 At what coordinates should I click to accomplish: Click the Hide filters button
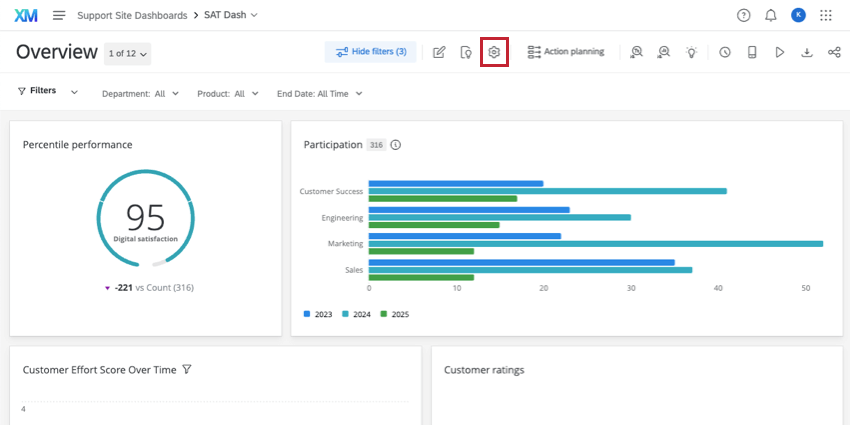pyautogui.click(x=371, y=52)
